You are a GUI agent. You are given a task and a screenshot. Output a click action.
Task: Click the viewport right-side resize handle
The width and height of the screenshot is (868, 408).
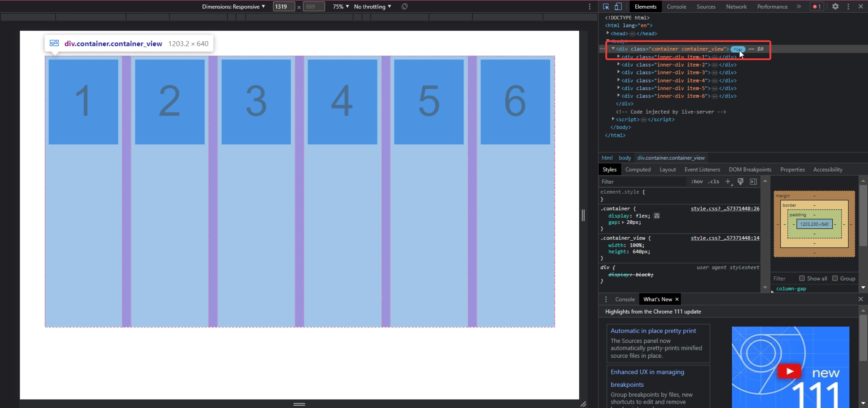tap(583, 215)
